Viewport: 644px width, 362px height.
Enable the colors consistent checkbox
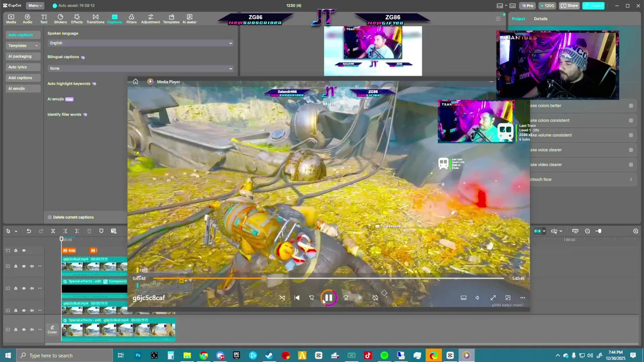pos(631,120)
